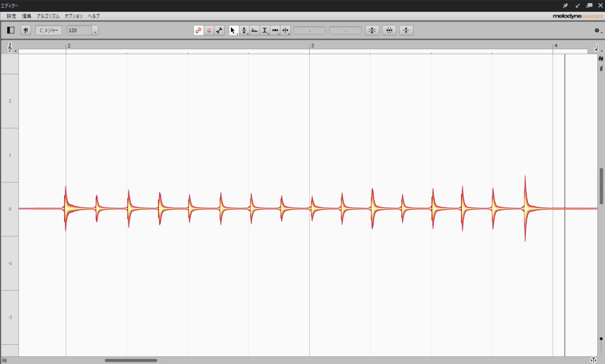Select the timing tool
This screenshot has width=605, height=364.
pyautogui.click(x=275, y=30)
